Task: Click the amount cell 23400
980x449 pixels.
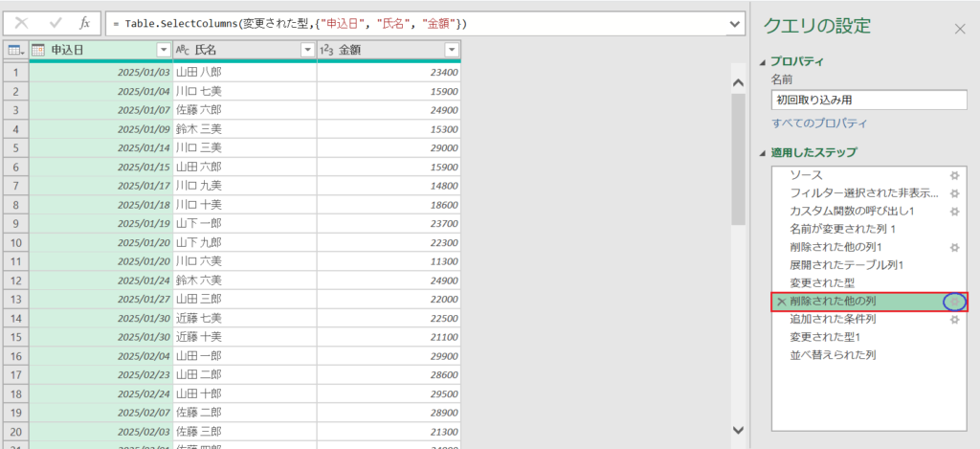Action: coord(389,73)
